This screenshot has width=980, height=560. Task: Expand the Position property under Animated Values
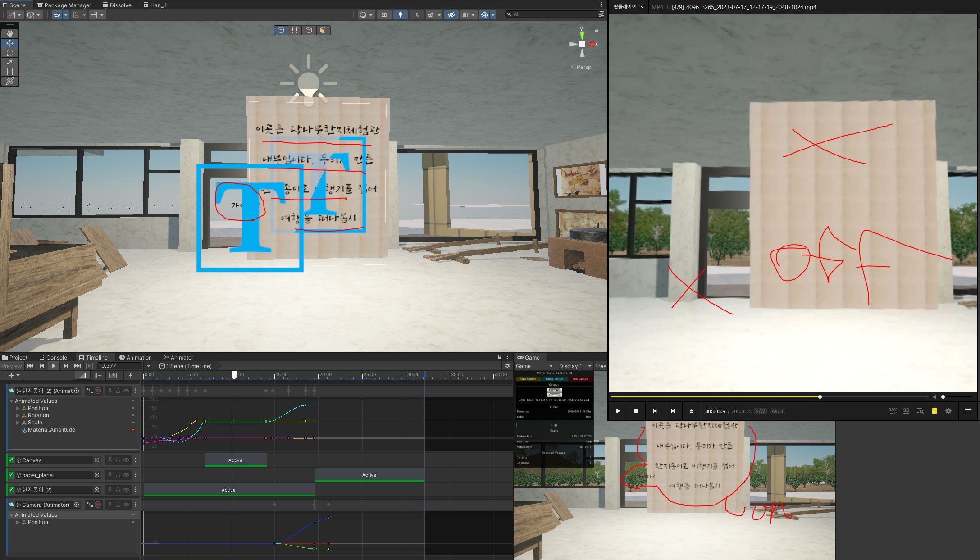(x=18, y=408)
